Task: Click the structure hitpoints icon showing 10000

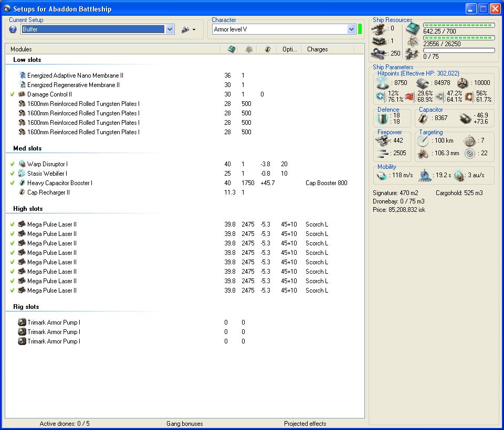Action: tap(463, 83)
